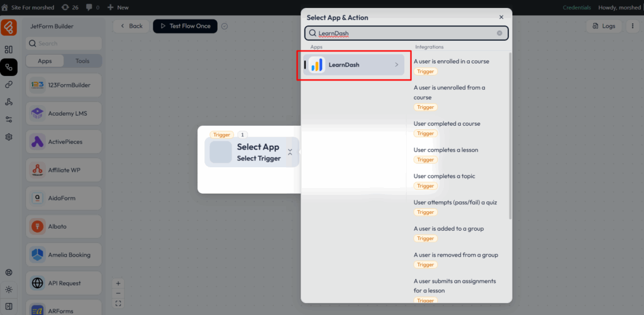
Task: Open the Logs panel
Action: 603,26
